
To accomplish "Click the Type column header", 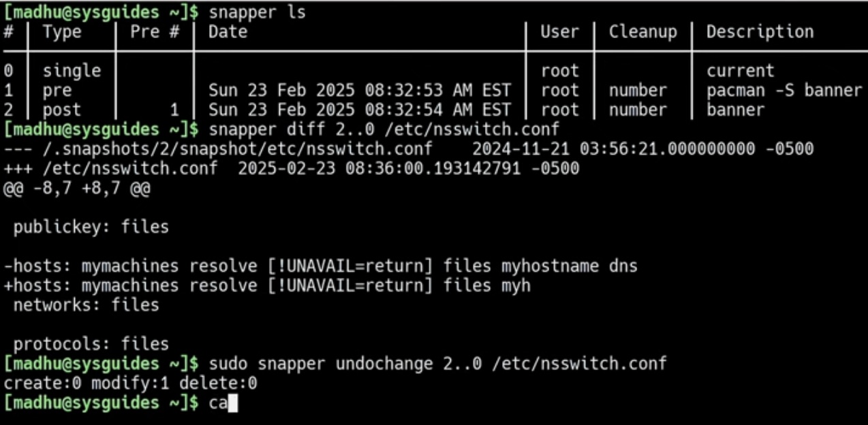I will click(62, 32).
